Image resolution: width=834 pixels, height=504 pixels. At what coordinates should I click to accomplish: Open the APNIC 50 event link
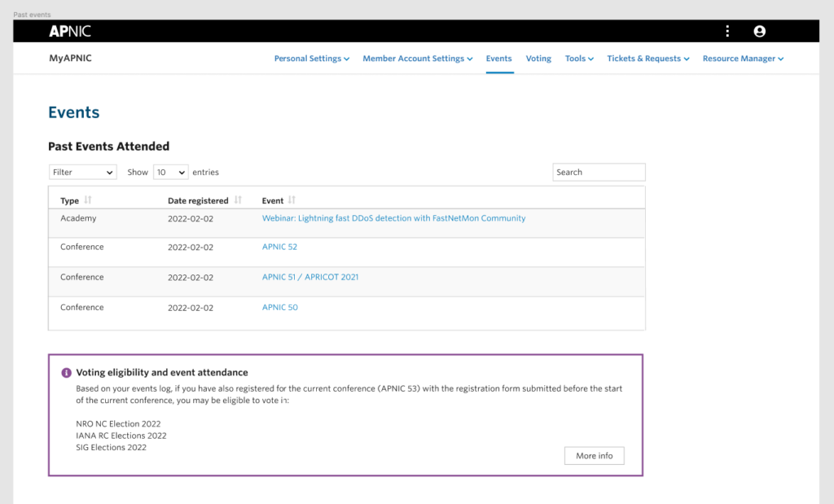[280, 307]
